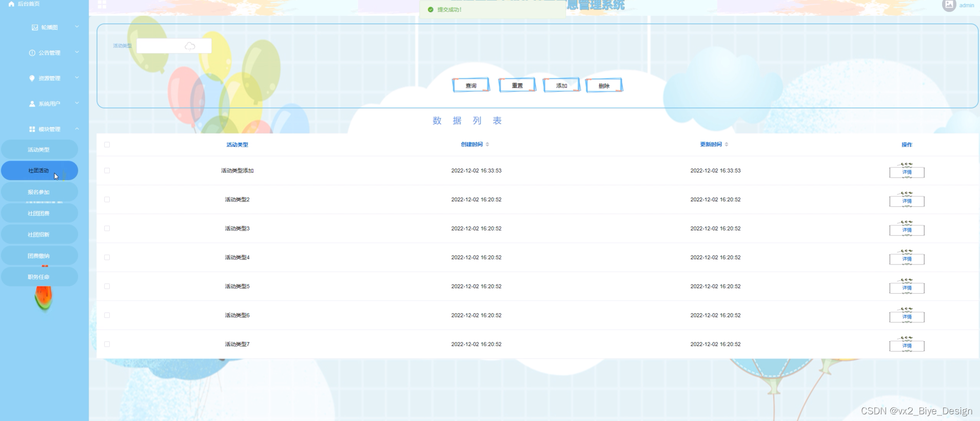The height and width of the screenshot is (421, 980).
Task: Click the 添加 add button
Action: (562, 85)
